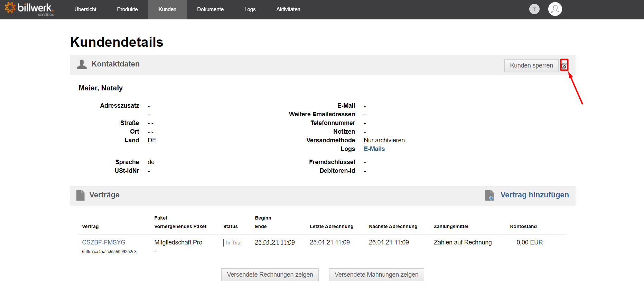Click the add contract document icon

point(489,195)
